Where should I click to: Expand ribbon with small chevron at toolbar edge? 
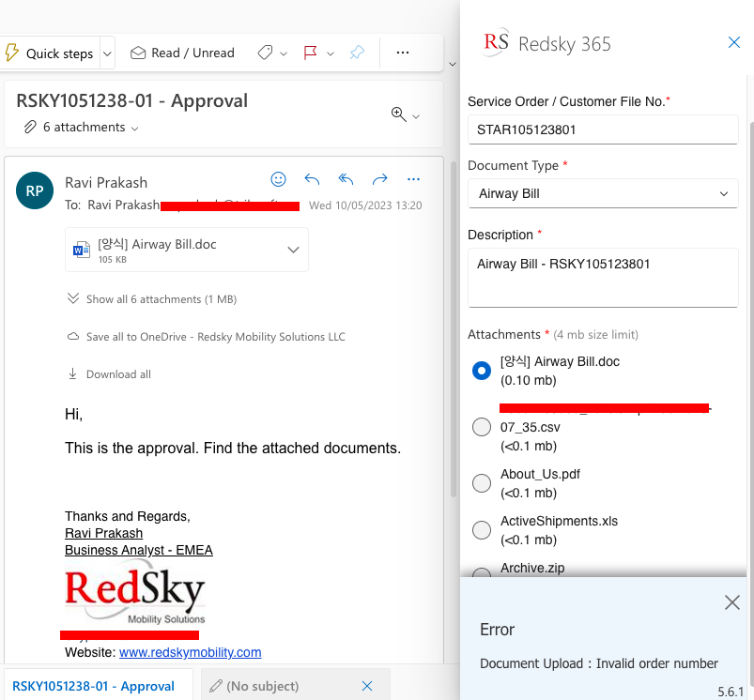(452, 64)
